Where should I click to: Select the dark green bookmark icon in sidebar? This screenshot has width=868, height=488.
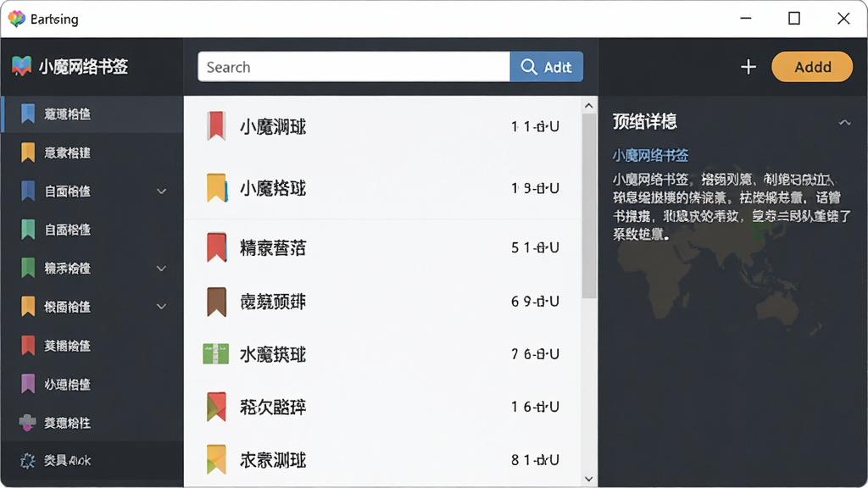point(28,268)
